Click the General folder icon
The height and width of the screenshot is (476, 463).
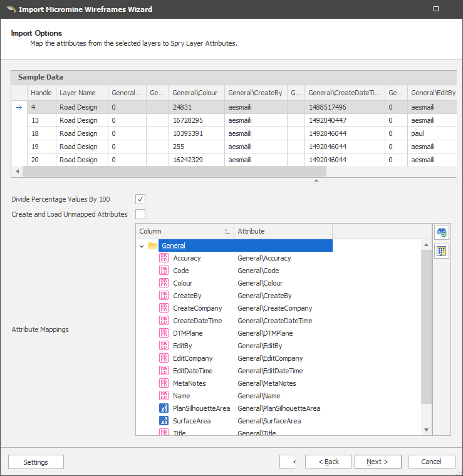[152, 246]
